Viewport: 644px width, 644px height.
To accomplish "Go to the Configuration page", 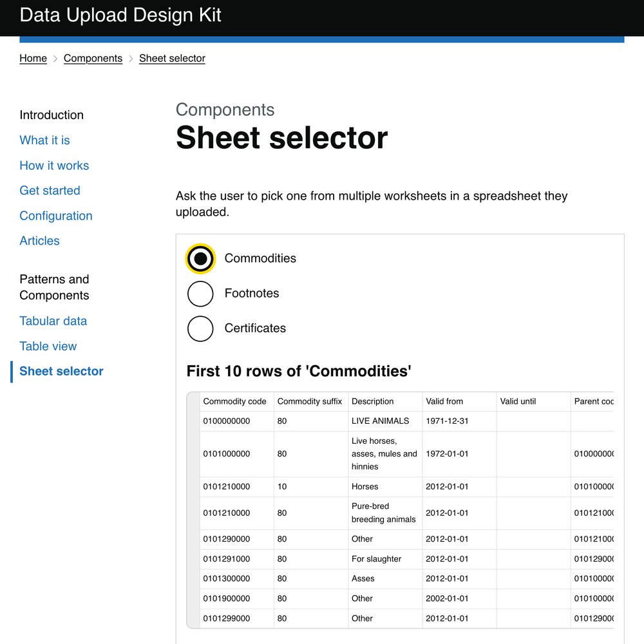I will [56, 216].
